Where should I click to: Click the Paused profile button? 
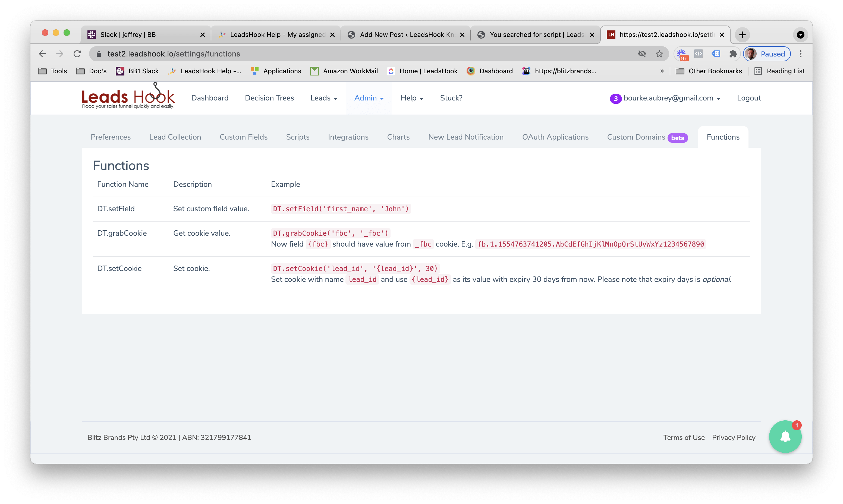[767, 54]
